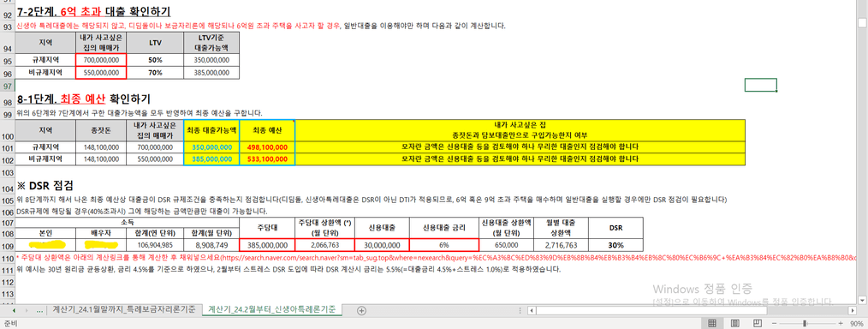Select the 30% DSR result cell
The height and width of the screenshot is (329, 868).
(615, 245)
